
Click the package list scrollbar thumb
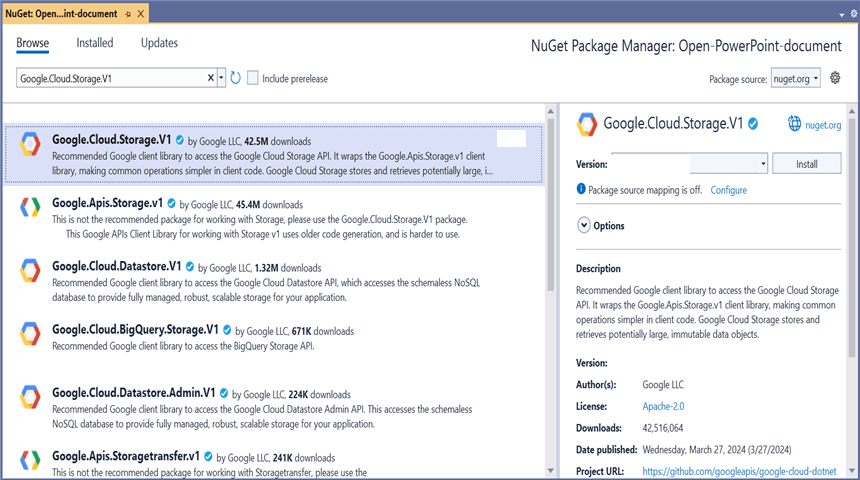pos(551,204)
